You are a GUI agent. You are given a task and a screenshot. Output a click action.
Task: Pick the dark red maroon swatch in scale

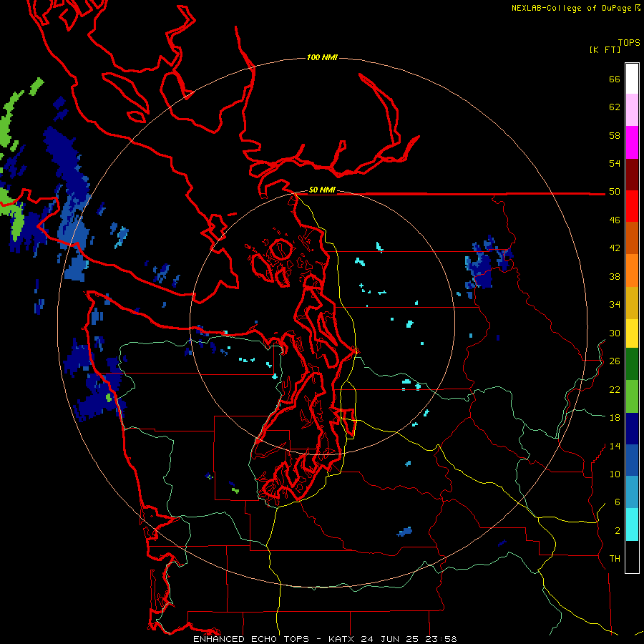(x=632, y=175)
